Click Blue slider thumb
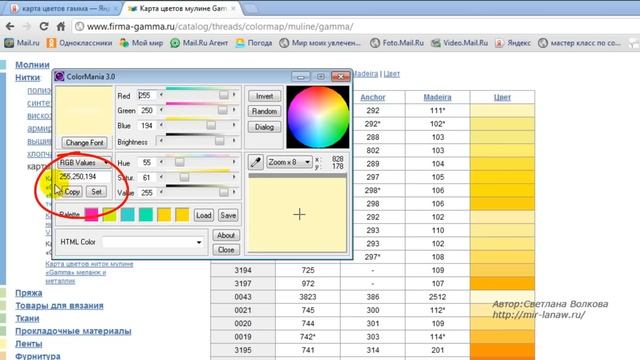The height and width of the screenshot is (360, 640). tap(211, 125)
